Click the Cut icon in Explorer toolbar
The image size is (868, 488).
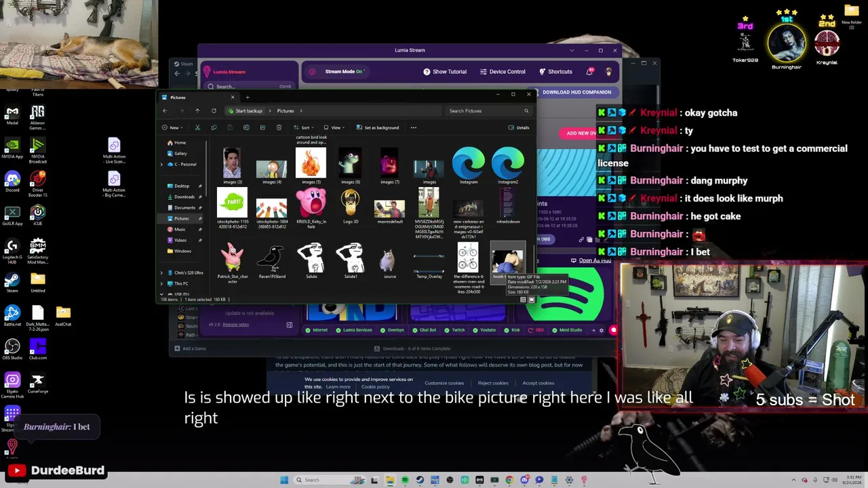[197, 127]
